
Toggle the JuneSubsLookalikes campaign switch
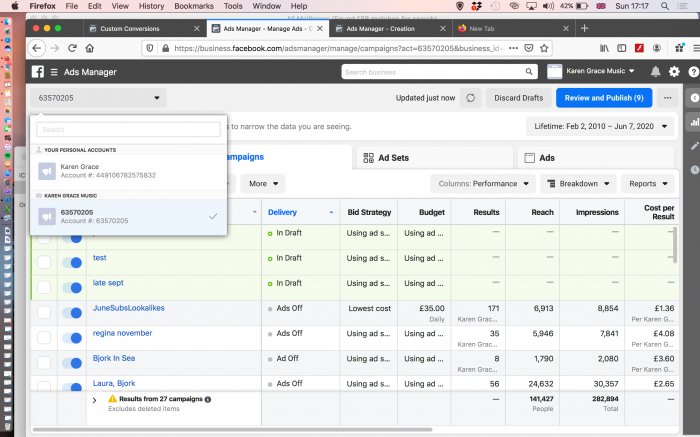(72, 313)
